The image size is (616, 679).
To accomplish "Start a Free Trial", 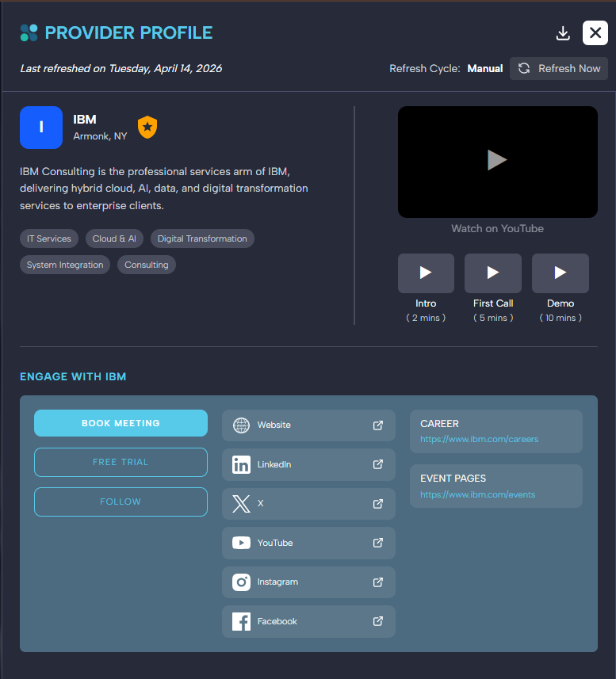I will click(121, 462).
